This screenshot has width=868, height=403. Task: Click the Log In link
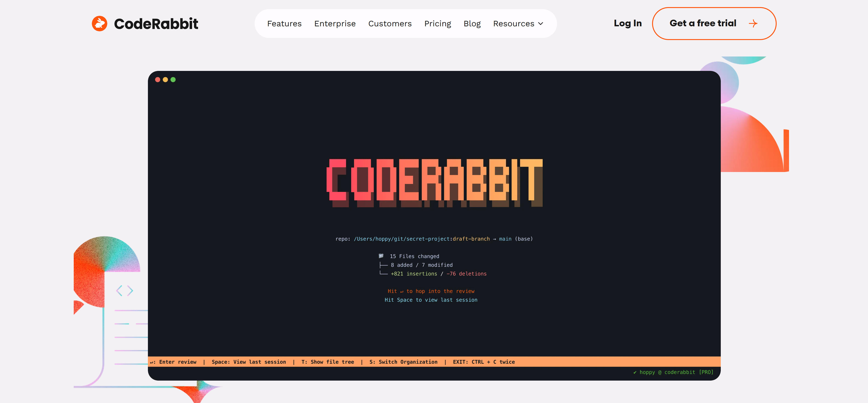coord(627,24)
